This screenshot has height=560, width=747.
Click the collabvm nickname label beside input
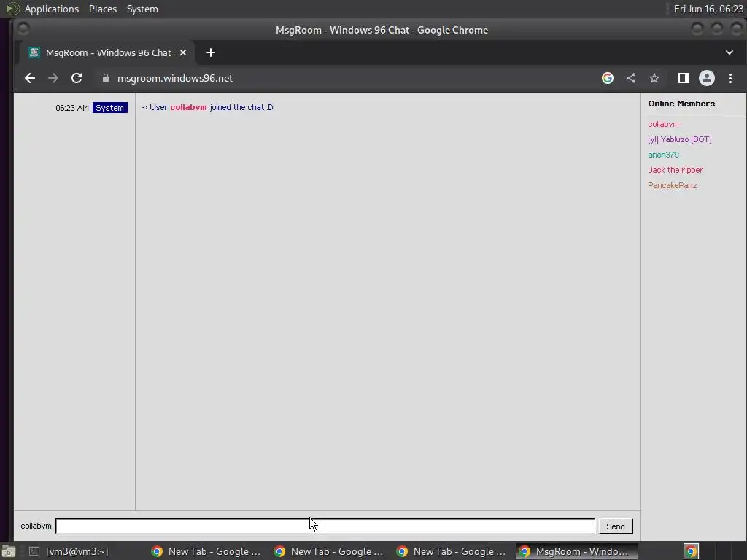point(36,526)
